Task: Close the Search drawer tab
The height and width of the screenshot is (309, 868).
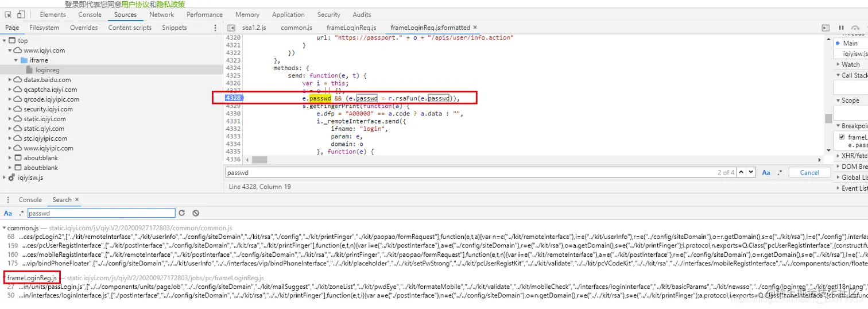Action: tap(76, 199)
